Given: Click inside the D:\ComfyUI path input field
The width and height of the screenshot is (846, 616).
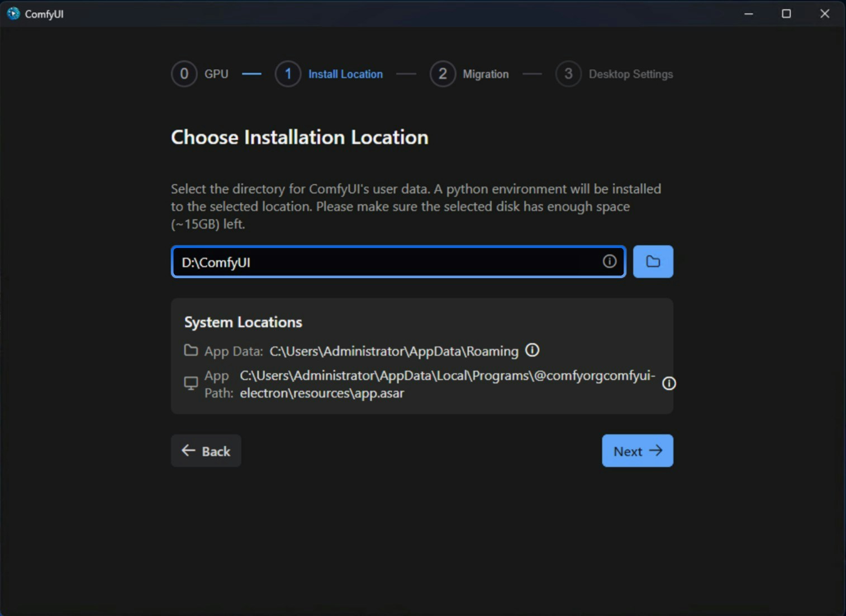Looking at the screenshot, I should [x=391, y=261].
